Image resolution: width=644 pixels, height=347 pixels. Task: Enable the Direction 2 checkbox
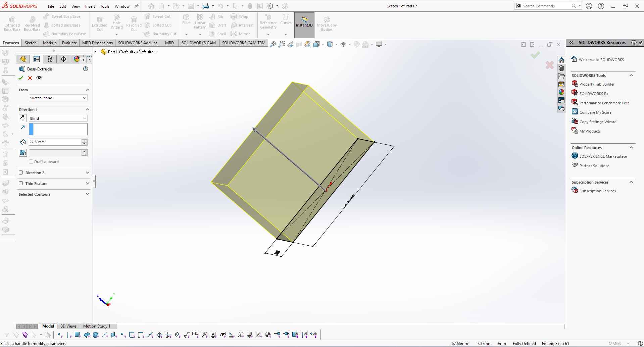tap(21, 172)
